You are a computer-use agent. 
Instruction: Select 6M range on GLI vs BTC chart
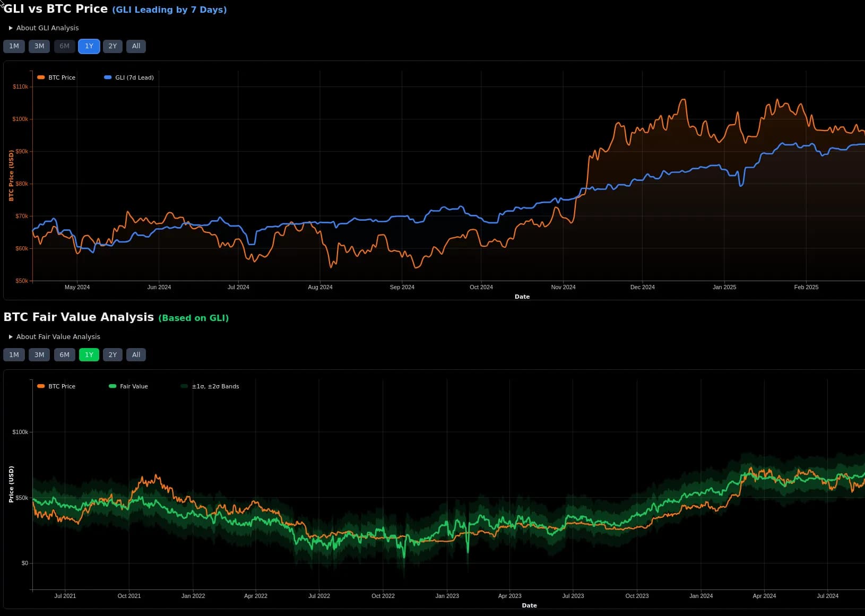64,46
